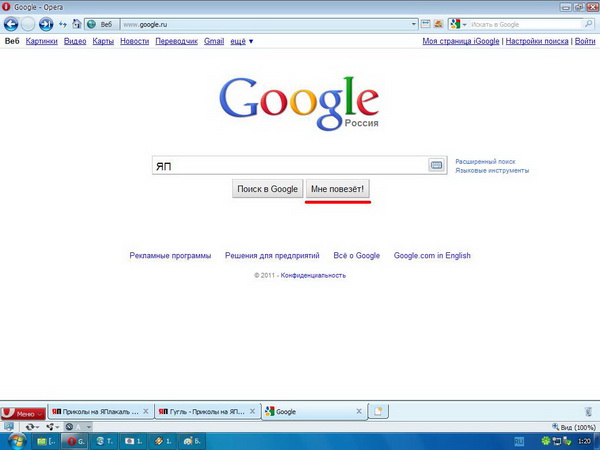Image resolution: width=600 pixels, height=450 pixels.
Task: Open the 'Переводчик' link
Action: [176, 41]
